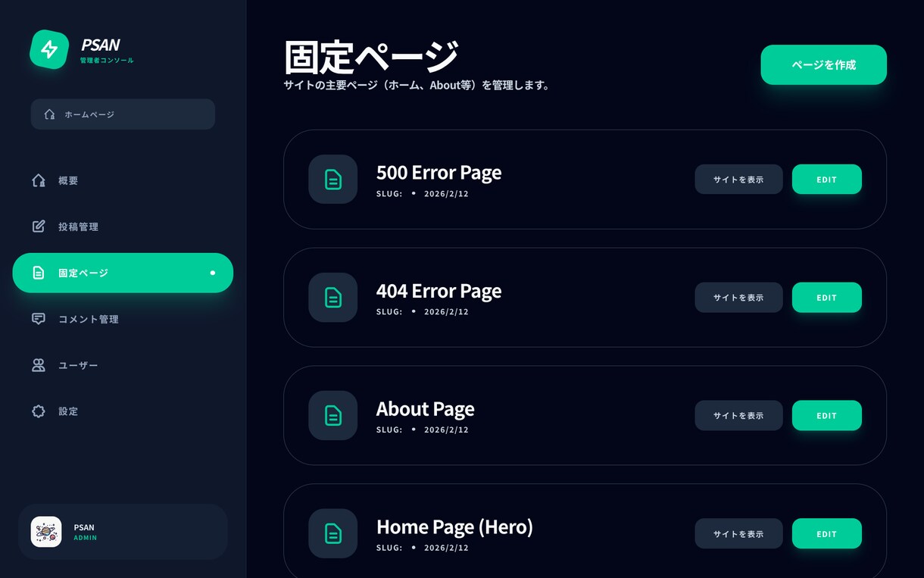Click EDIT for Home Page (Hero)
Image resolution: width=924 pixels, height=578 pixels.
[x=826, y=533]
